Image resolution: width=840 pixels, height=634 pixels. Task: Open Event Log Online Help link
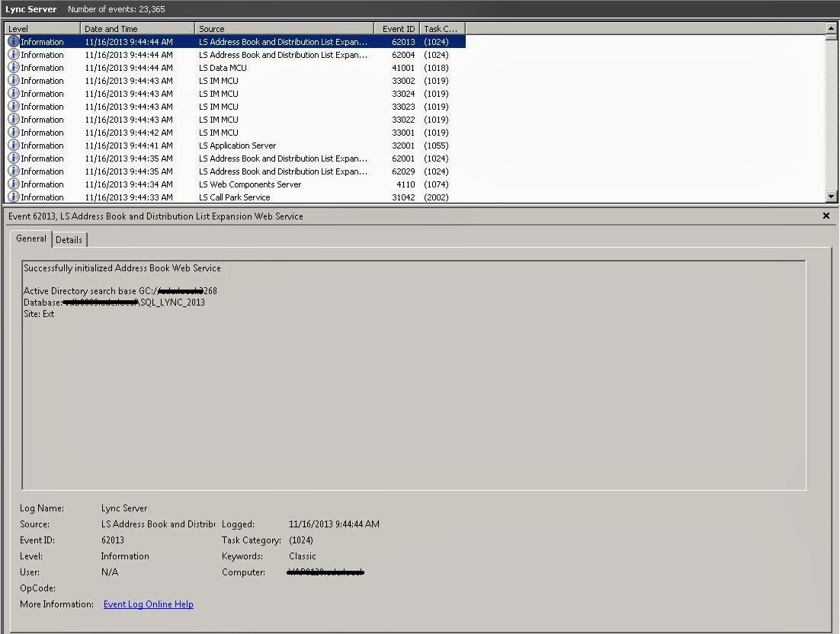[x=149, y=604]
